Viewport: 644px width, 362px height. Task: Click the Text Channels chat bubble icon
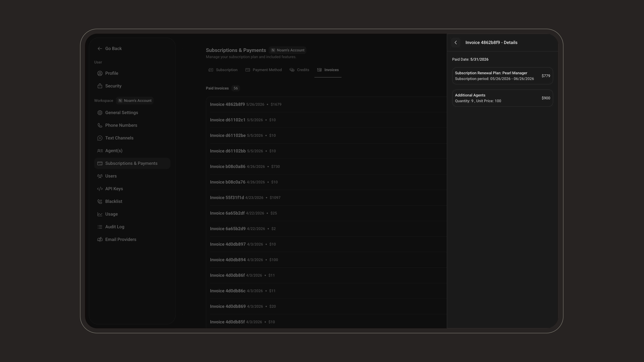coord(100,138)
